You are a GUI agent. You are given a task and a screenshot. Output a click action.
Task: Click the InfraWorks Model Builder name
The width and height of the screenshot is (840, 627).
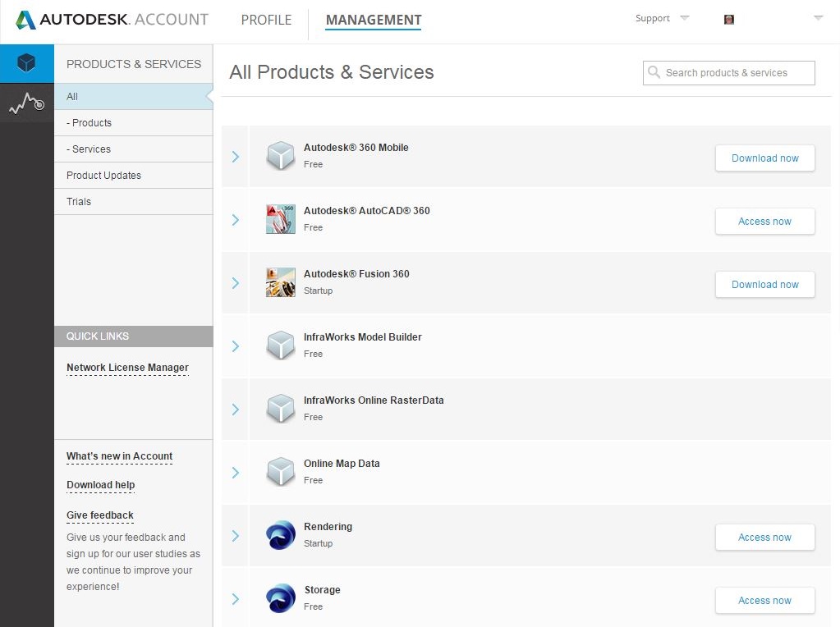363,336
